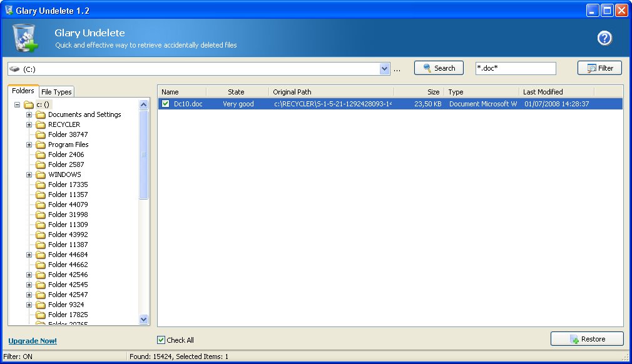
Task: Click the Glary Undelete title bar icon
Action: 9,10
